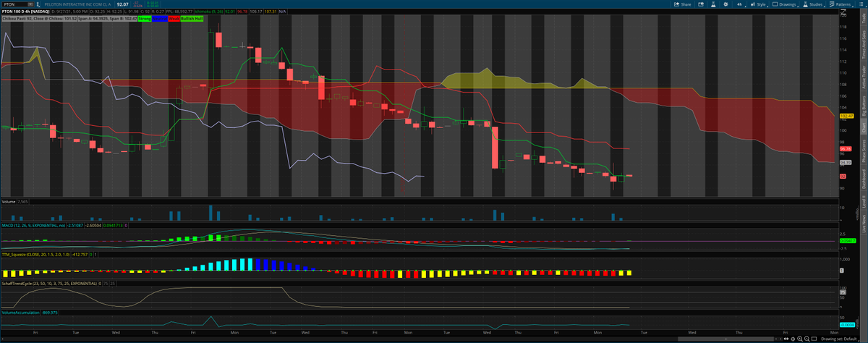868x343 pixels.
Task: Open the Phase Scores sidebar tab
Action: pyautogui.click(x=863, y=151)
